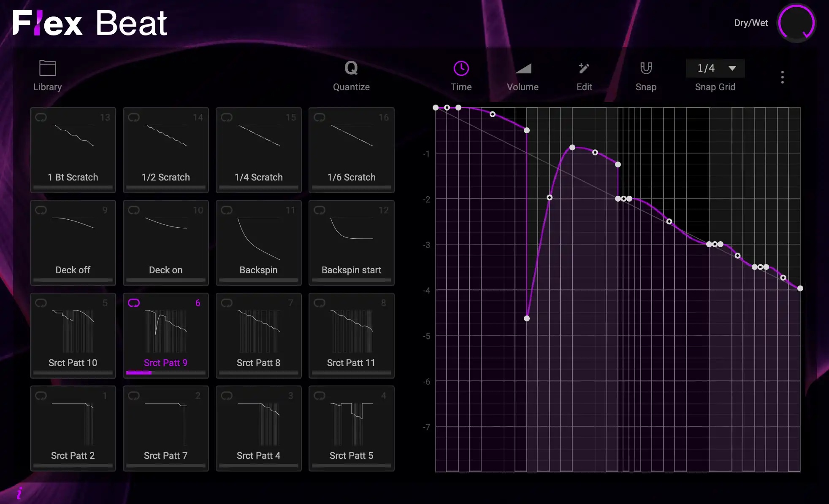Select the Backspin start preset
This screenshot has height=504, width=829.
pos(351,243)
